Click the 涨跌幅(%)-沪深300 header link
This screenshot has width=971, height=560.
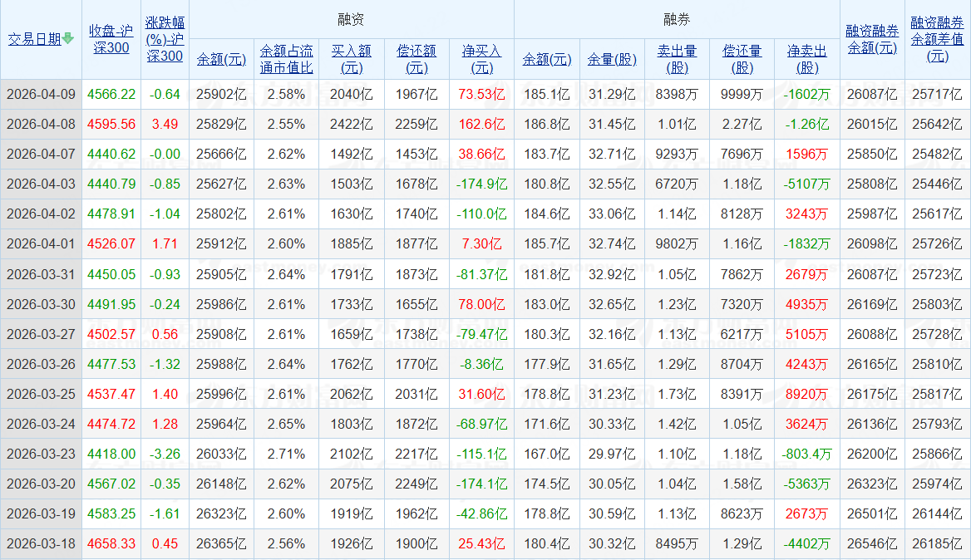point(165,39)
